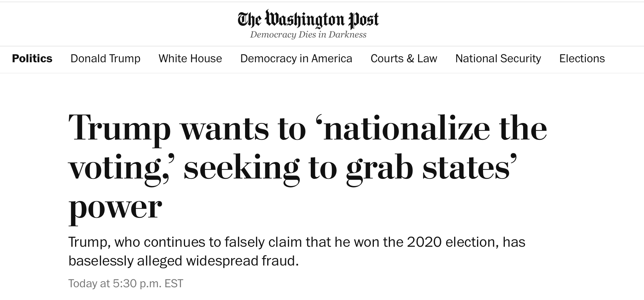The image size is (644, 300).
Task: Click 'baselessly alleged widespread fraud' text
Action: (x=184, y=261)
